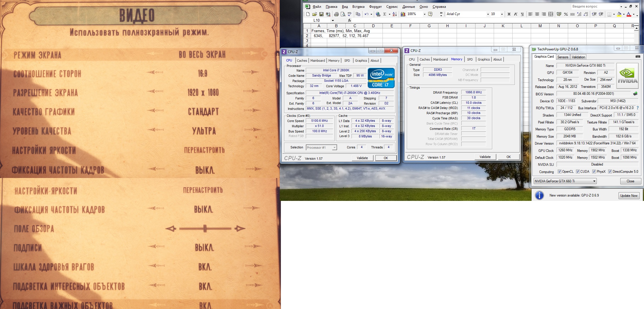Click the Close button in GPU-Z
This screenshot has width=644, height=309.
(630, 181)
